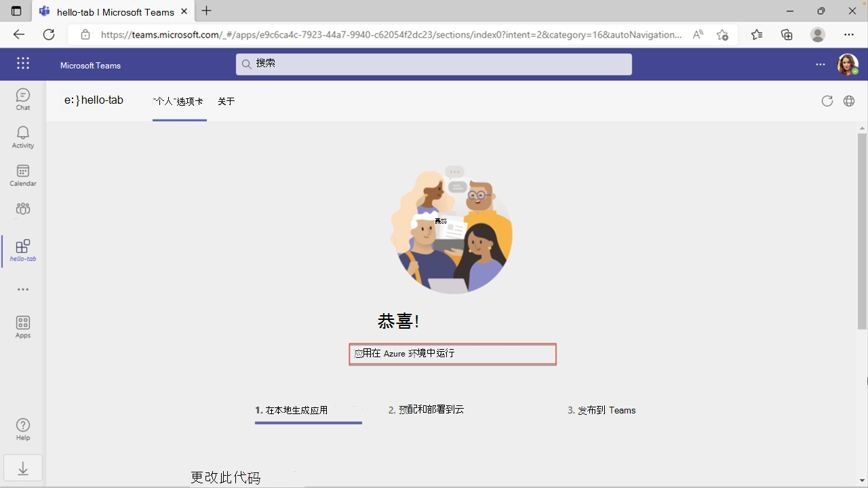Open Help in the Teams sidebar

pos(23,429)
